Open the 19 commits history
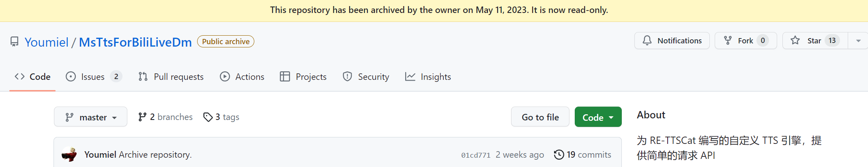868x167 pixels. click(x=582, y=154)
